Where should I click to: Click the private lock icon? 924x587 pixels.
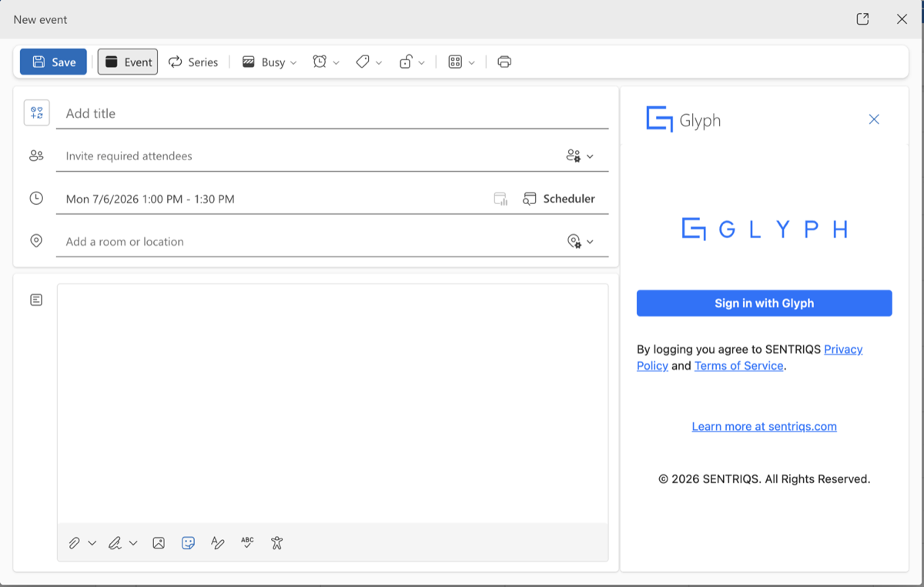tap(406, 62)
